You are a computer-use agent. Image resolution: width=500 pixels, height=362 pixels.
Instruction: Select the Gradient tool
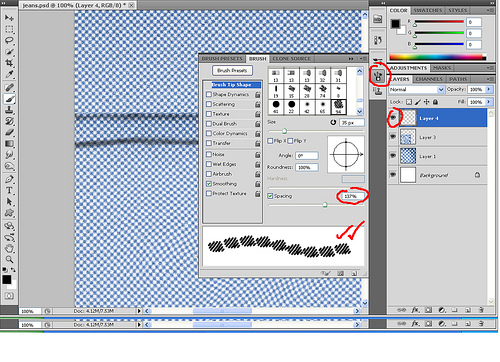point(9,144)
